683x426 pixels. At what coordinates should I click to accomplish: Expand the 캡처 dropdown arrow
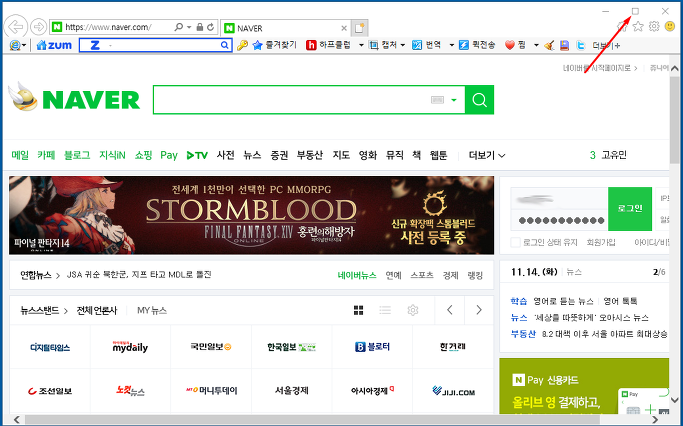point(403,45)
